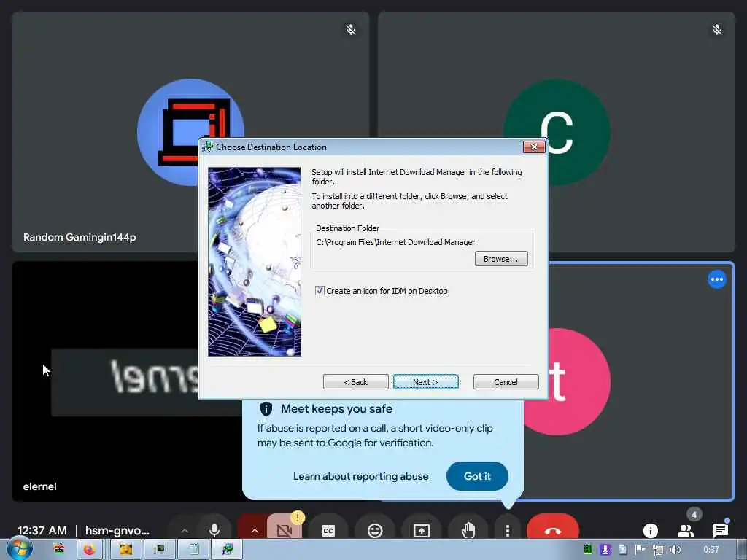Click the Destination Folder path text
The width and height of the screenshot is (747, 560).
[x=395, y=242]
